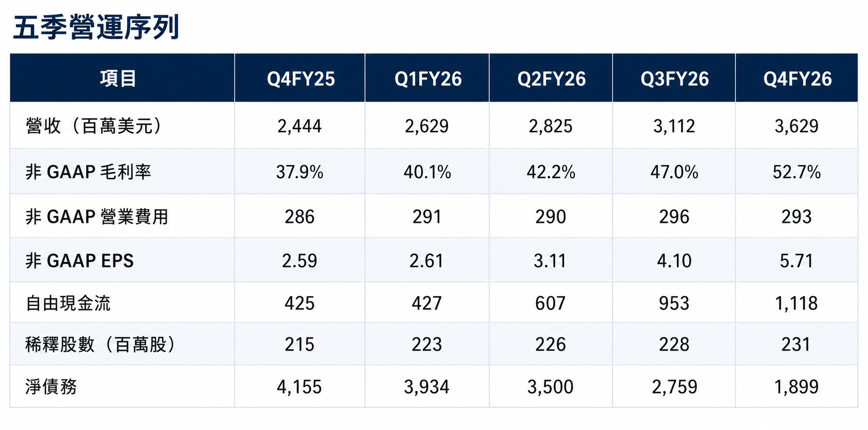Select the 52.7% gross margin cell
The width and height of the screenshot is (868, 430).
(796, 172)
